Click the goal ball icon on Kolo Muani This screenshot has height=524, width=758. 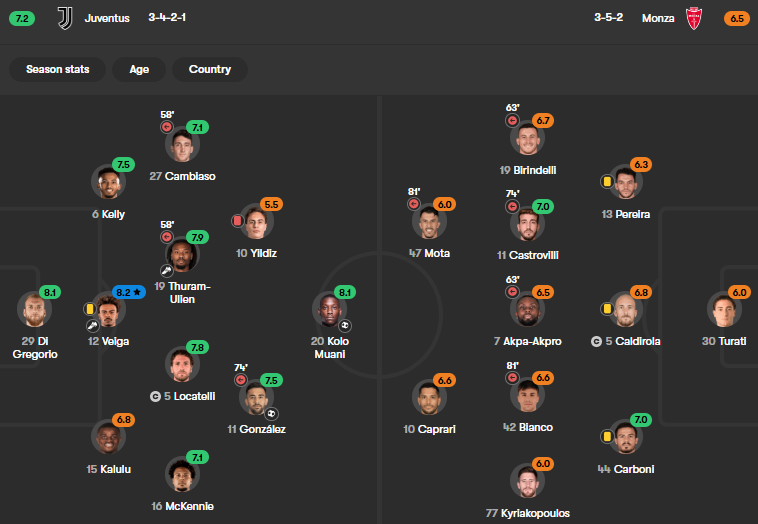point(345,326)
